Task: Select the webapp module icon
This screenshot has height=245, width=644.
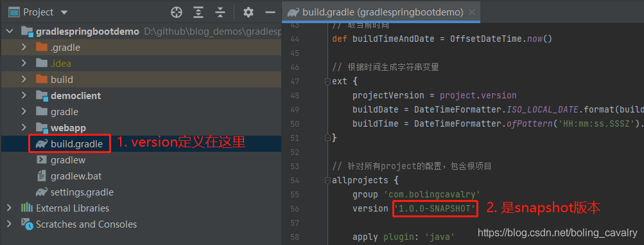Action: pos(42,127)
